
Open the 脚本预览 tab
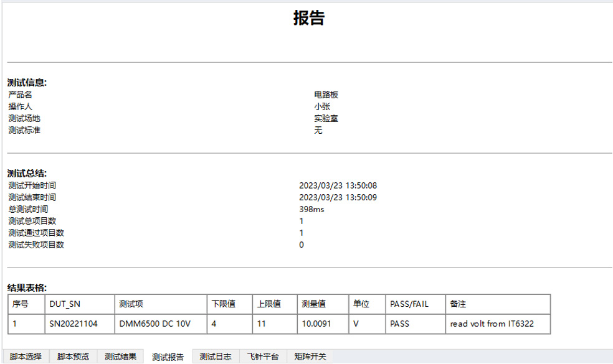[73, 357]
